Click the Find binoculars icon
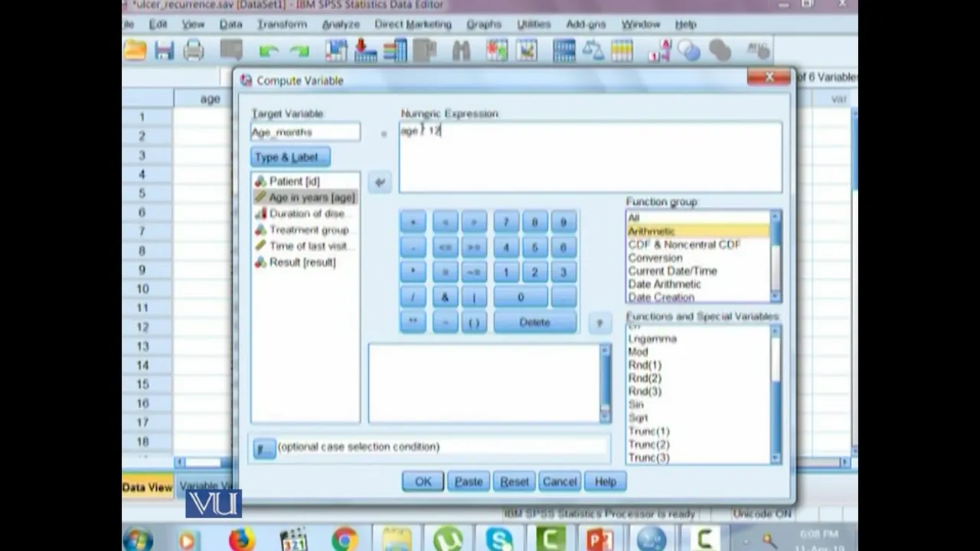980x551 pixels. point(461,51)
